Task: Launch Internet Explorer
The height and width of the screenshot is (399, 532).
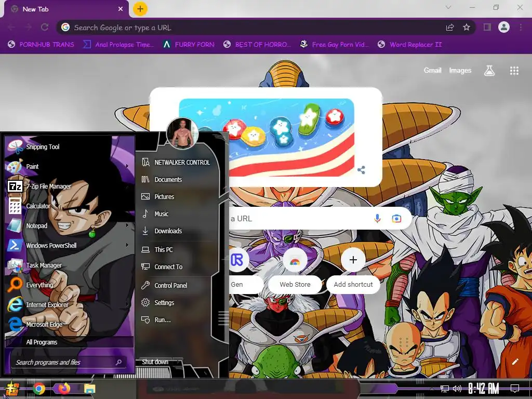Action: [x=70, y=304]
